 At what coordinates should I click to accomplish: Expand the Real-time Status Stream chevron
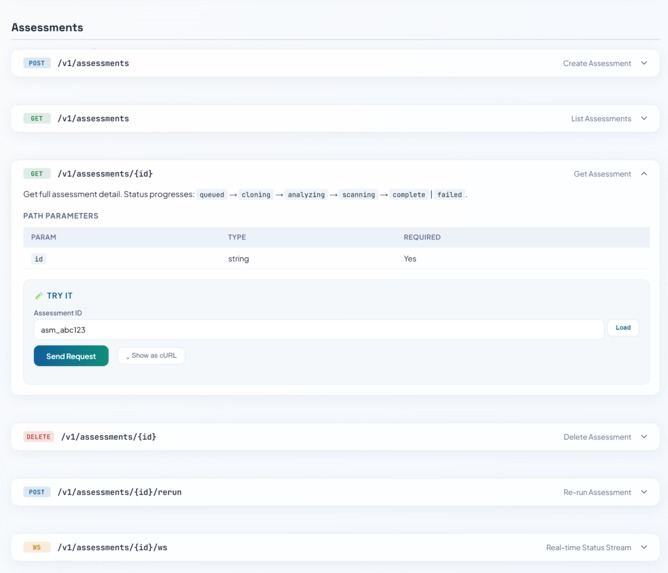(x=644, y=547)
